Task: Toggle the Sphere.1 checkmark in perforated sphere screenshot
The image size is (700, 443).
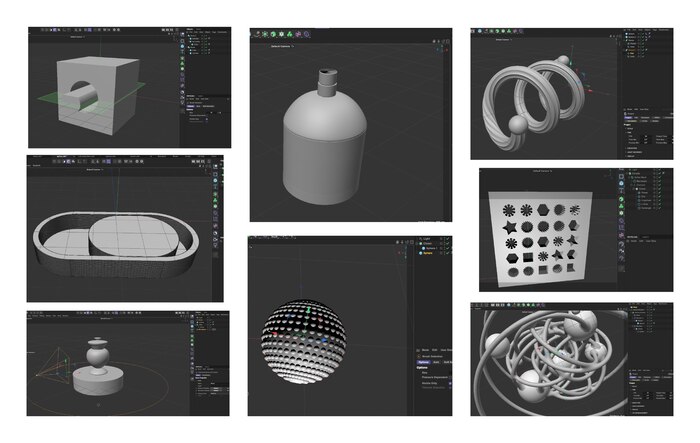Action: tap(447, 248)
